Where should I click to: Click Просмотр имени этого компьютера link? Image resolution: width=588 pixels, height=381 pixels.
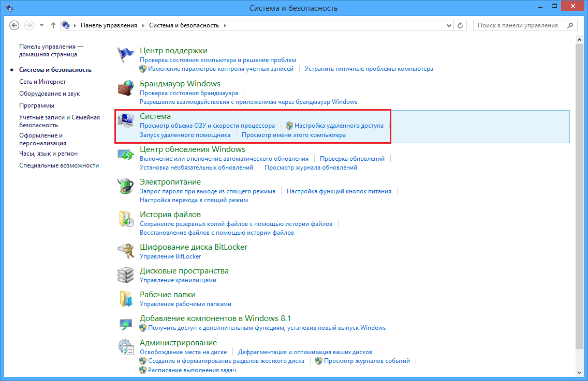(293, 135)
